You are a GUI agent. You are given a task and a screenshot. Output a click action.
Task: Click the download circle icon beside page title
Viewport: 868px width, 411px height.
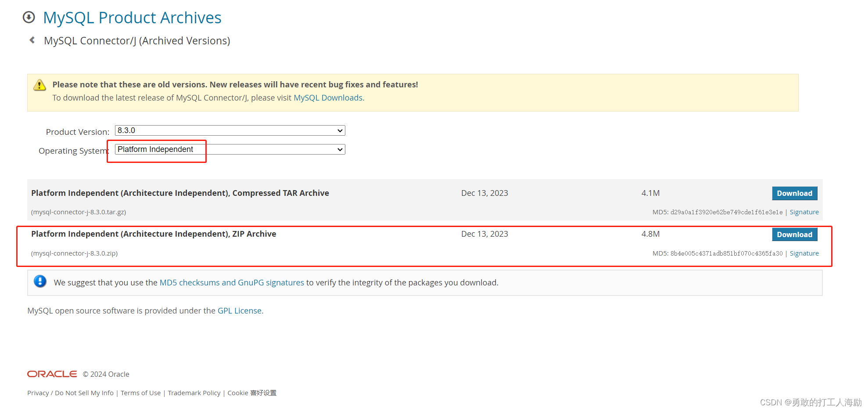(29, 17)
